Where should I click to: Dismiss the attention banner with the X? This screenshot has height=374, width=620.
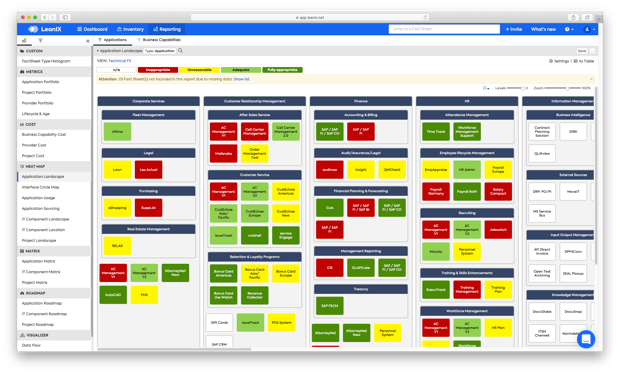click(591, 79)
